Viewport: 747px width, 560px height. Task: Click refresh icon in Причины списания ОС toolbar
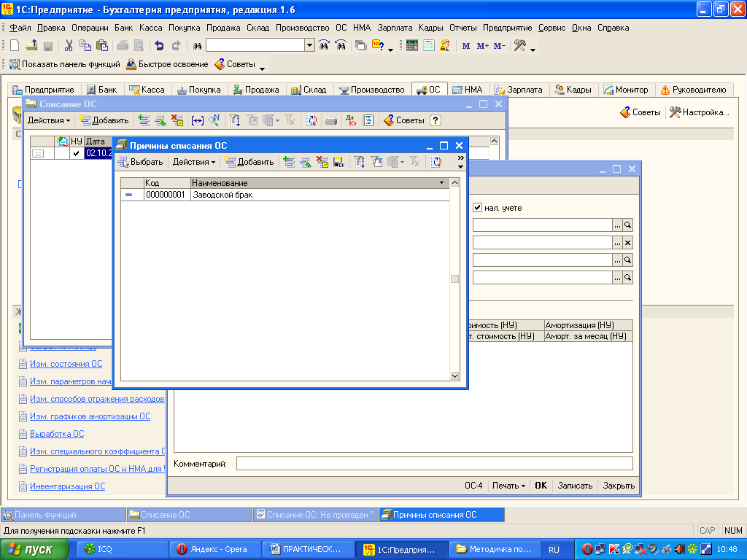436,162
